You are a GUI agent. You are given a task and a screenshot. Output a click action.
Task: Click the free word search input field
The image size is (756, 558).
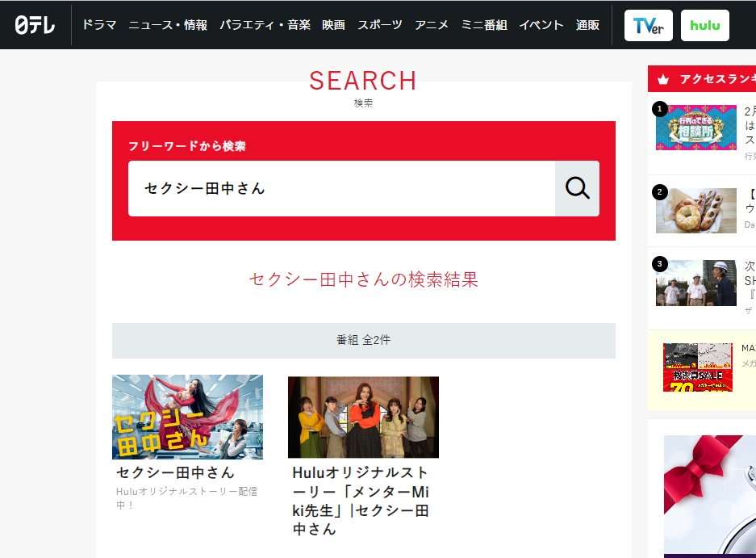click(341, 188)
